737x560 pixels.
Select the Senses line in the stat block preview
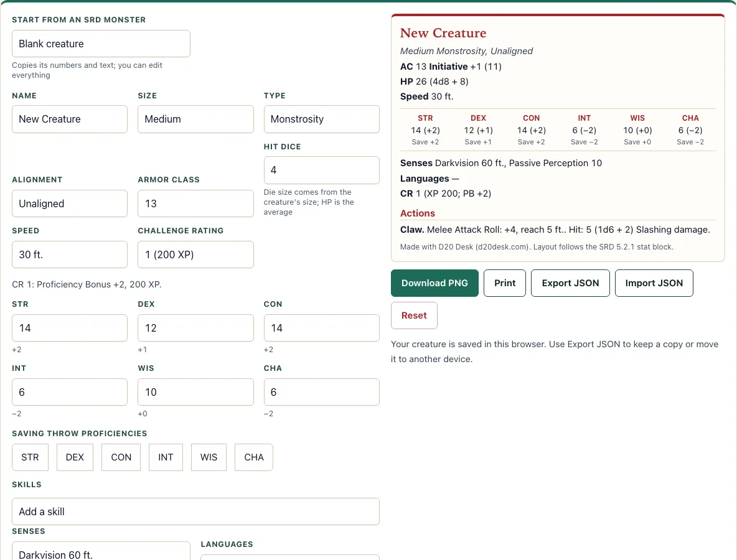pos(501,163)
